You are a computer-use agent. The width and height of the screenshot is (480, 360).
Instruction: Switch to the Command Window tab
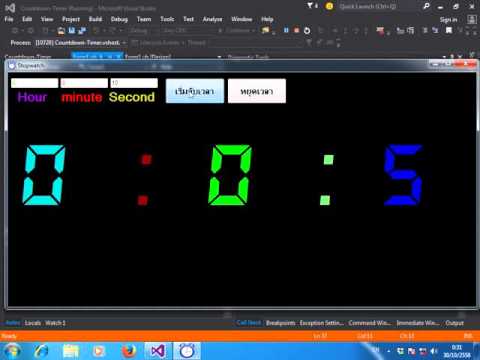tap(370, 323)
